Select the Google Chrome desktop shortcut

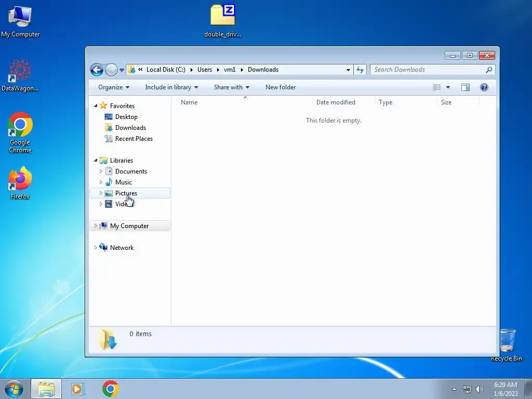coord(20,132)
